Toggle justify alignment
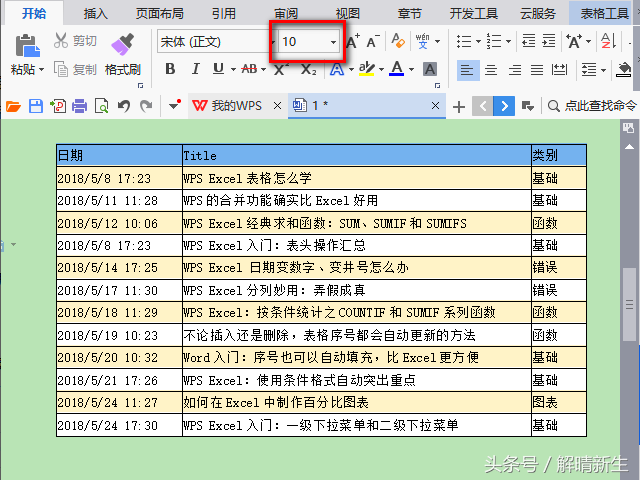 pos(537,70)
